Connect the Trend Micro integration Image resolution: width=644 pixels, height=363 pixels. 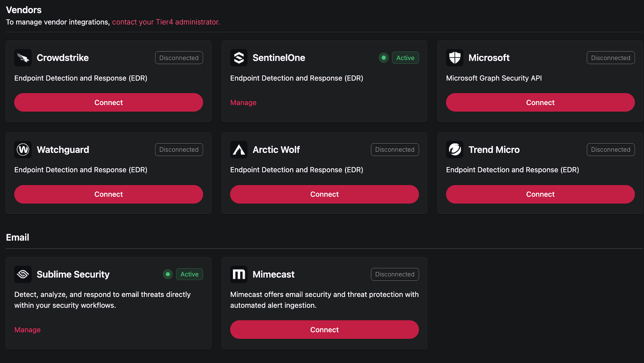point(540,194)
